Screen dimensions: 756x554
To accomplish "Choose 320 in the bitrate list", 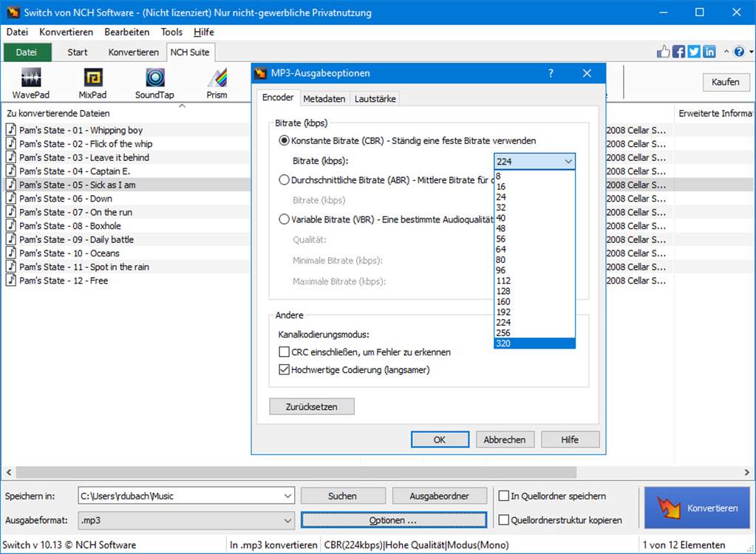I will click(x=535, y=343).
